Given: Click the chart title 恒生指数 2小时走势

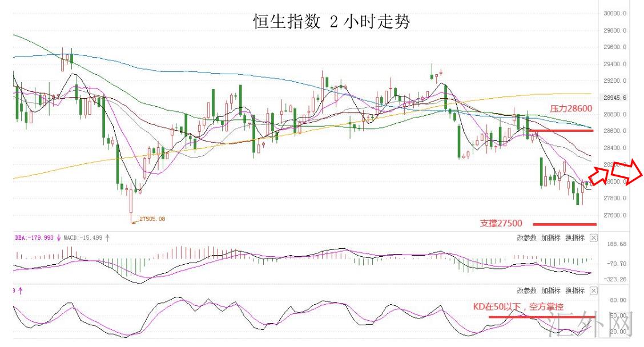Looking at the screenshot, I should (x=331, y=22).
